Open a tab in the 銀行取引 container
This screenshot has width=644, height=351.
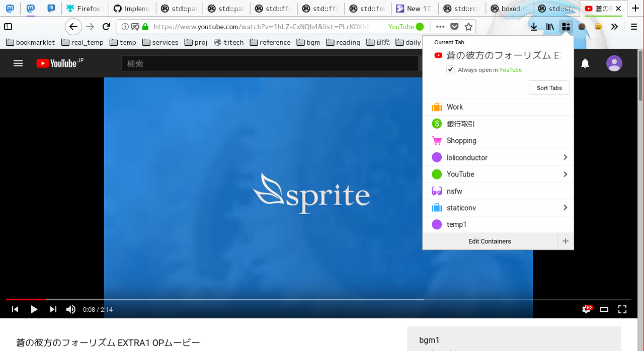click(x=498, y=124)
